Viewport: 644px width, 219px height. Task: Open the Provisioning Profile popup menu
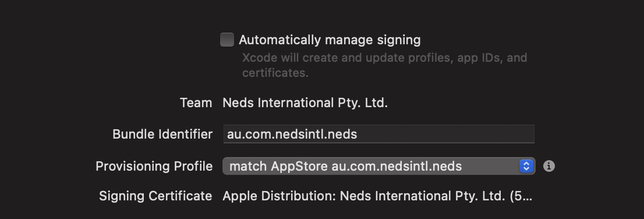pyautogui.click(x=378, y=166)
